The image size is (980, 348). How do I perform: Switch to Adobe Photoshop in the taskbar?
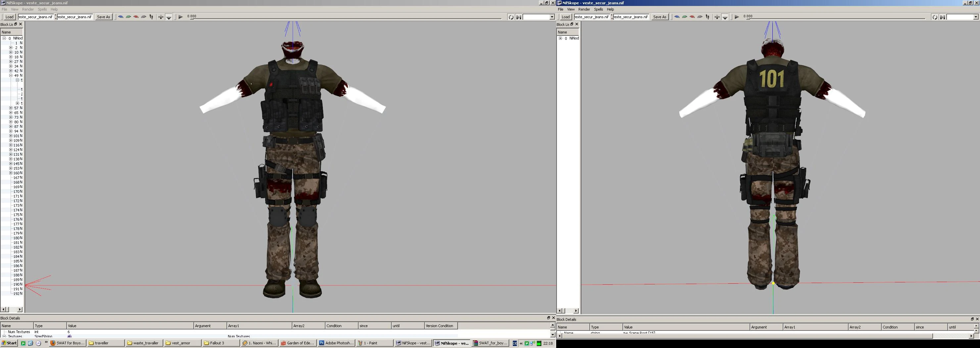click(x=336, y=343)
